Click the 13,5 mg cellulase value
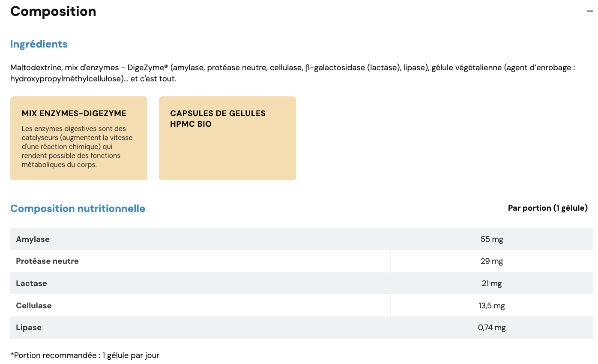 [x=492, y=306]
